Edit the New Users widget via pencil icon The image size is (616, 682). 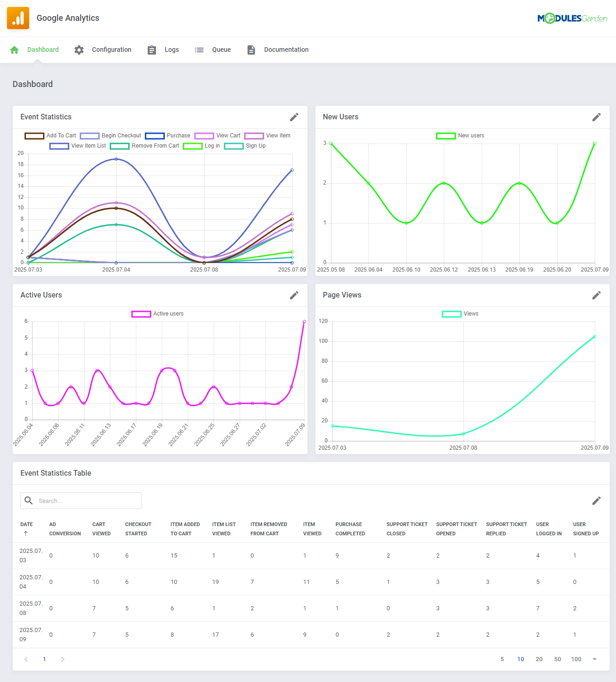597,117
